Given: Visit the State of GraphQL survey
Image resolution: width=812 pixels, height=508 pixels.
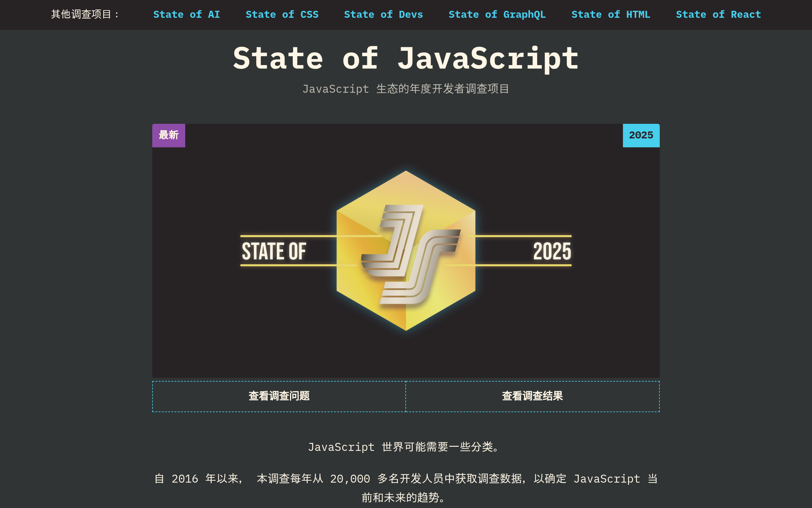Looking at the screenshot, I should click(x=497, y=15).
